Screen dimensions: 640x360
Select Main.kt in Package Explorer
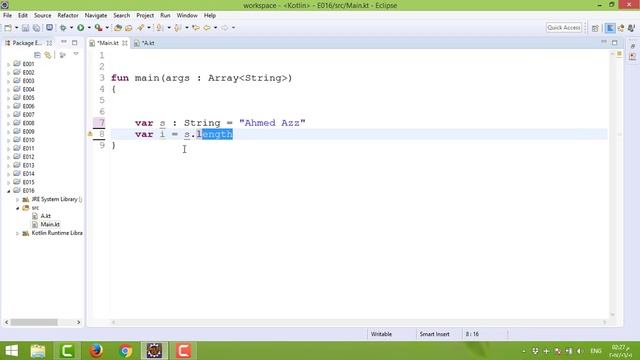pyautogui.click(x=50, y=224)
